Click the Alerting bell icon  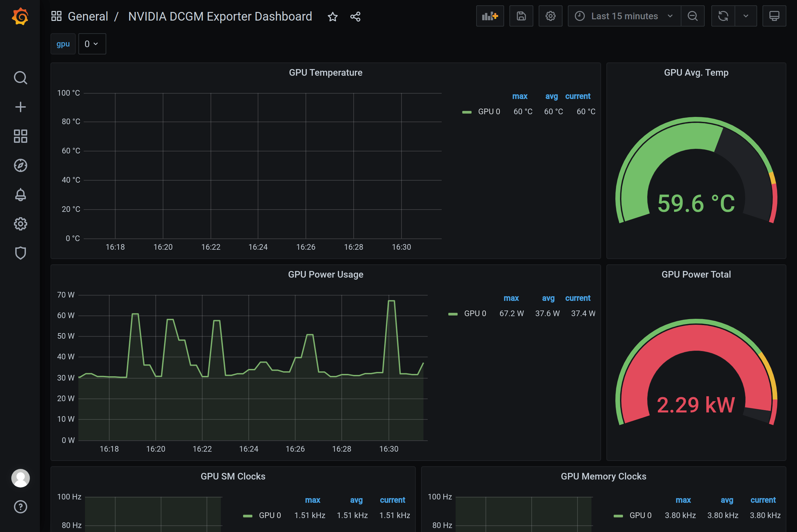(21, 195)
